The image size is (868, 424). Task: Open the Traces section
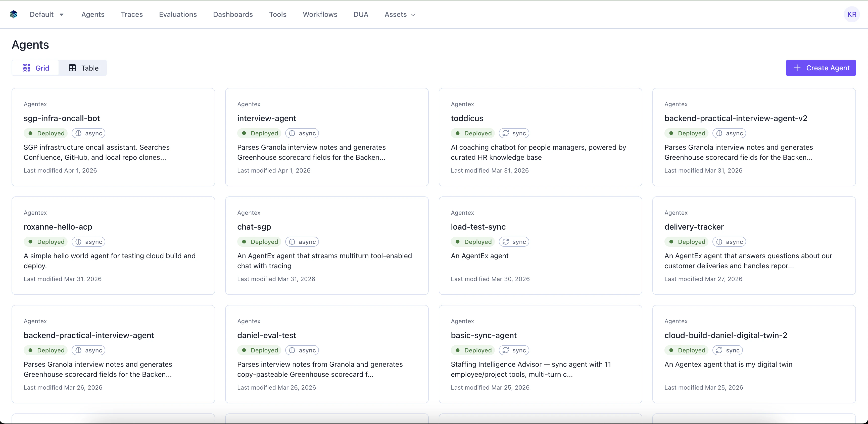coord(131,14)
